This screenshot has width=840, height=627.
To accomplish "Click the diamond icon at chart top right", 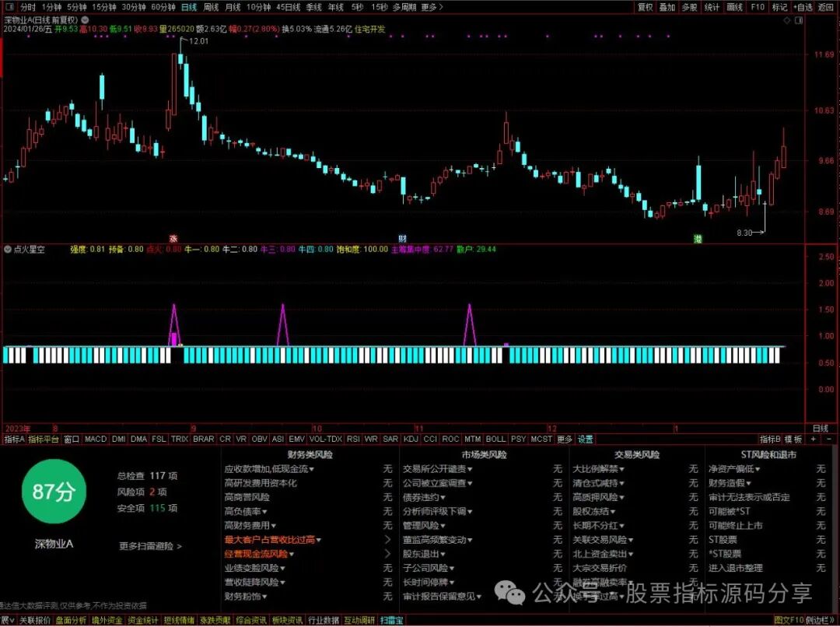I will pyautogui.click(x=787, y=20).
